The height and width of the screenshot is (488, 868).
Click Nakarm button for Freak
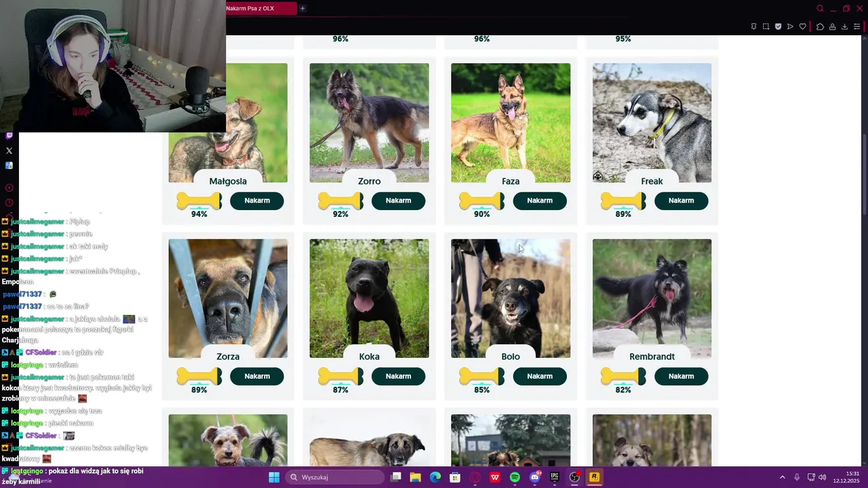[x=681, y=201]
